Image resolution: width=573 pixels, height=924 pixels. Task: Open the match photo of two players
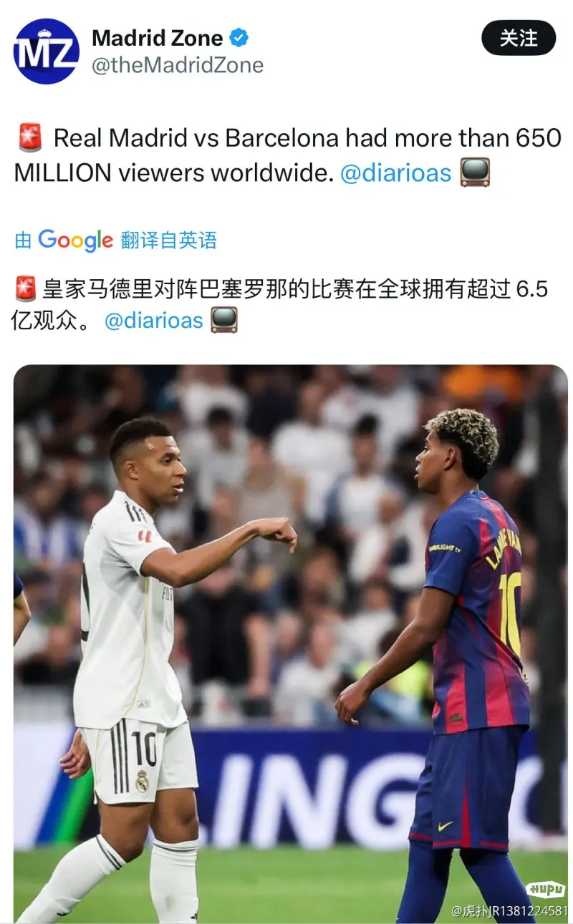point(290,644)
